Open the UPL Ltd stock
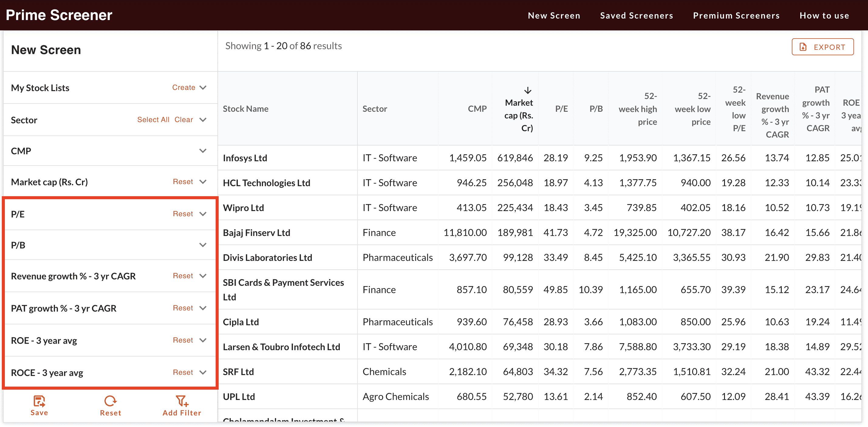Image resolution: width=868 pixels, height=427 pixels. click(x=239, y=397)
